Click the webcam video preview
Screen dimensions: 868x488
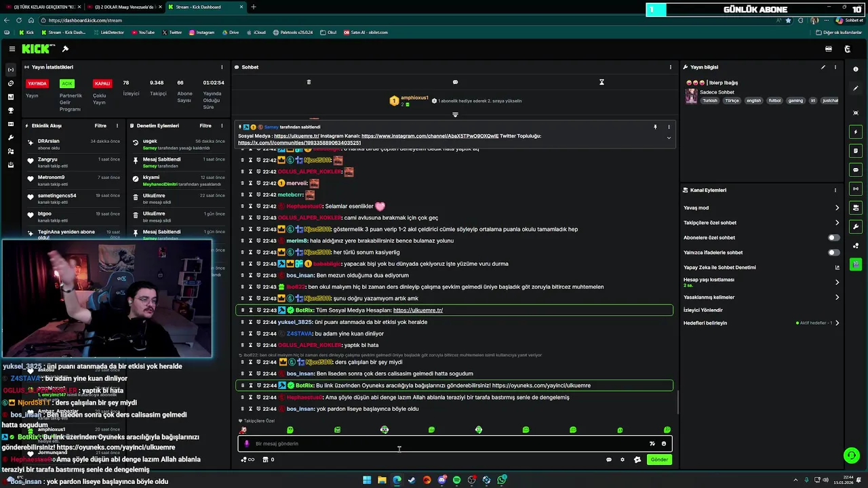(106, 298)
